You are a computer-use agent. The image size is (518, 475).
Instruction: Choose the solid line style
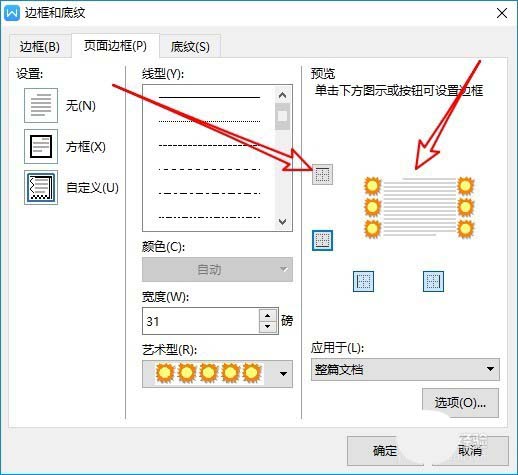pos(209,97)
